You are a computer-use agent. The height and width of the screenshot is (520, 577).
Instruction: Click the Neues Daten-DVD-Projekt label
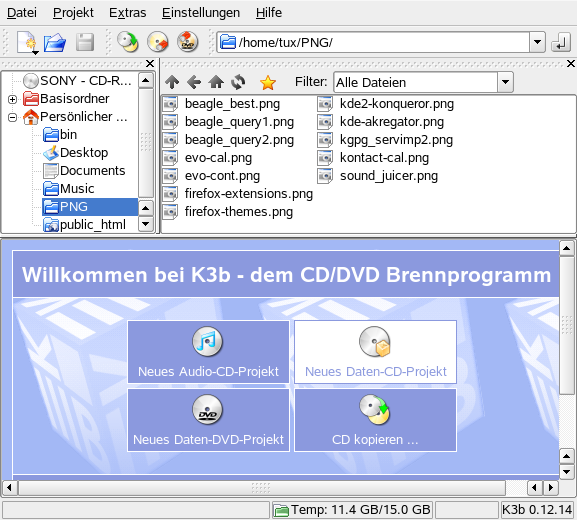click(208, 440)
